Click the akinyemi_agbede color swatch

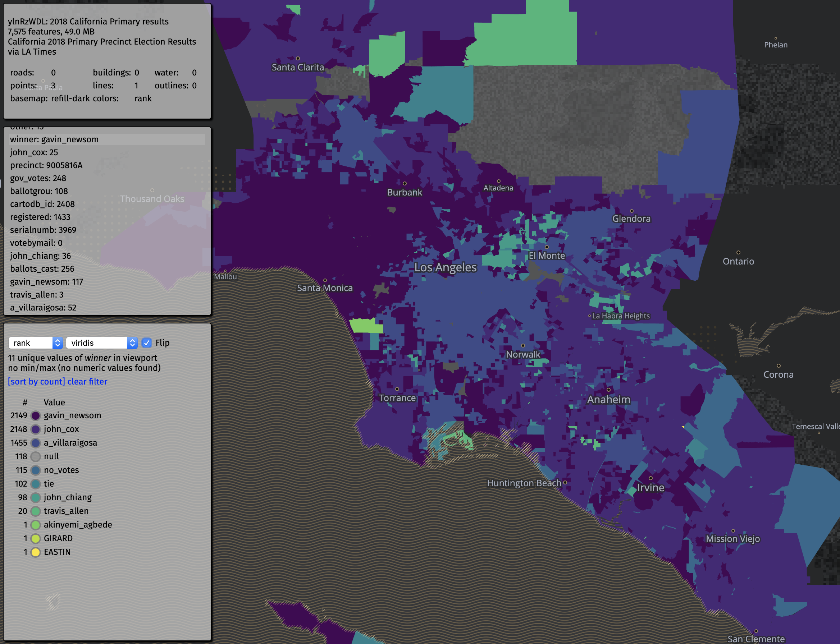36,525
